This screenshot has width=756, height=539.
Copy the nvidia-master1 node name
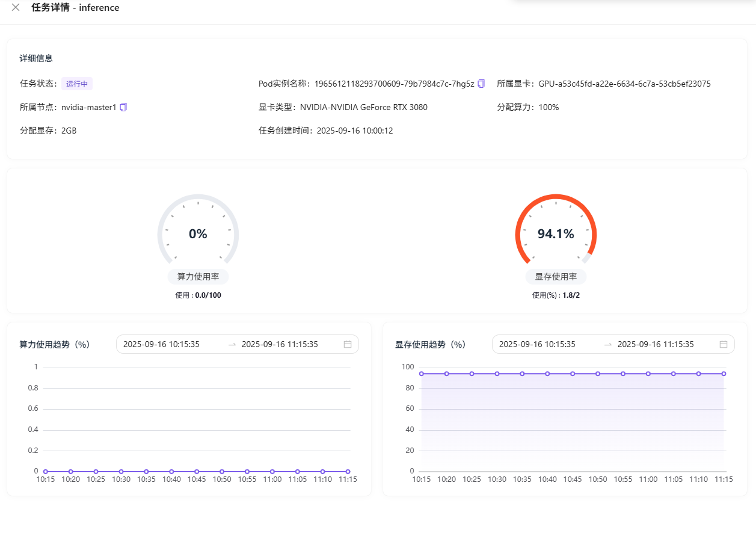point(123,107)
